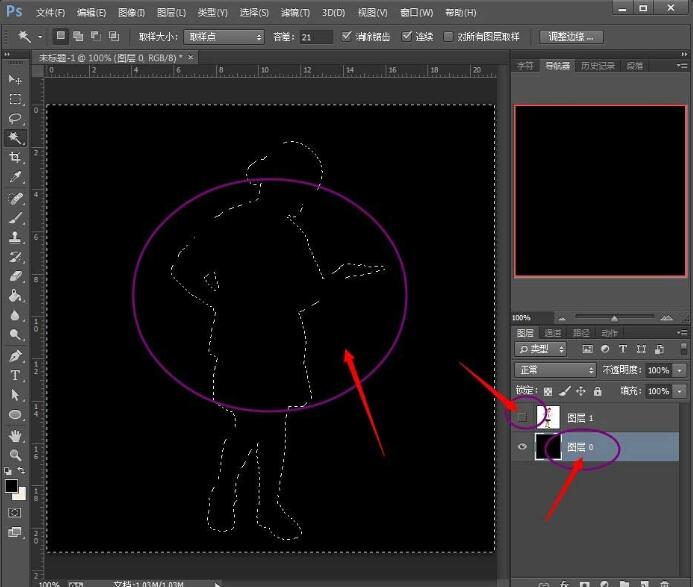Open the 正常 blend mode dropdown

(555, 370)
